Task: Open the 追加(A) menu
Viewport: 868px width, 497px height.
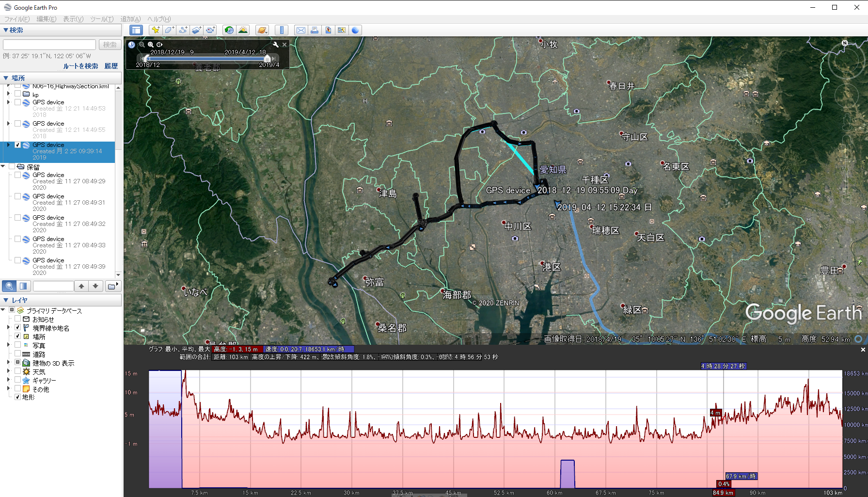Action: pos(130,19)
